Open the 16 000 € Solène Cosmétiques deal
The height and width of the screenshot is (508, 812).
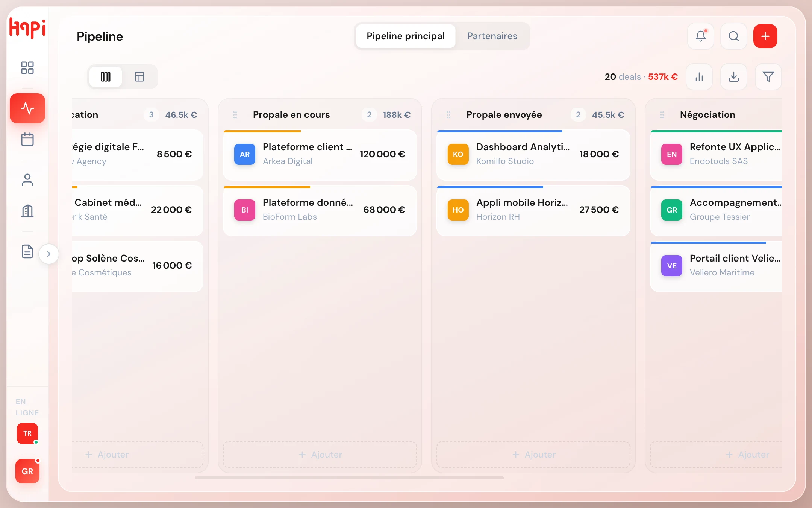138,266
